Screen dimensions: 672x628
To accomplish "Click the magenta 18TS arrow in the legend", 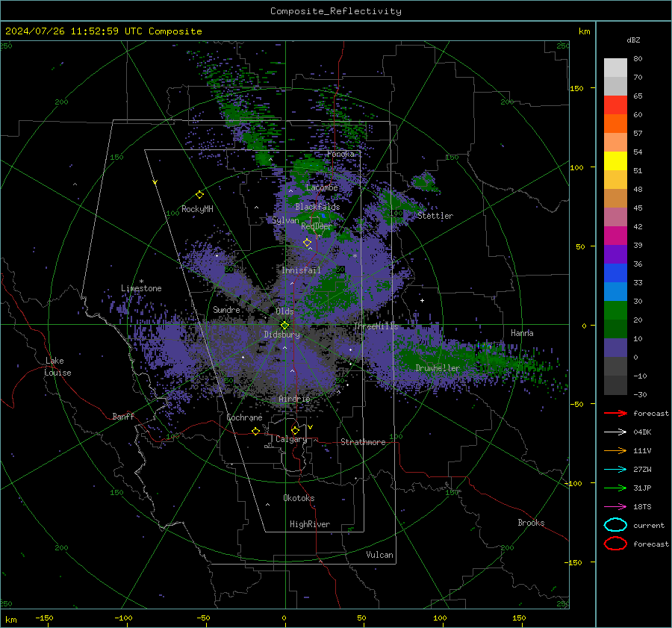I will (x=615, y=507).
